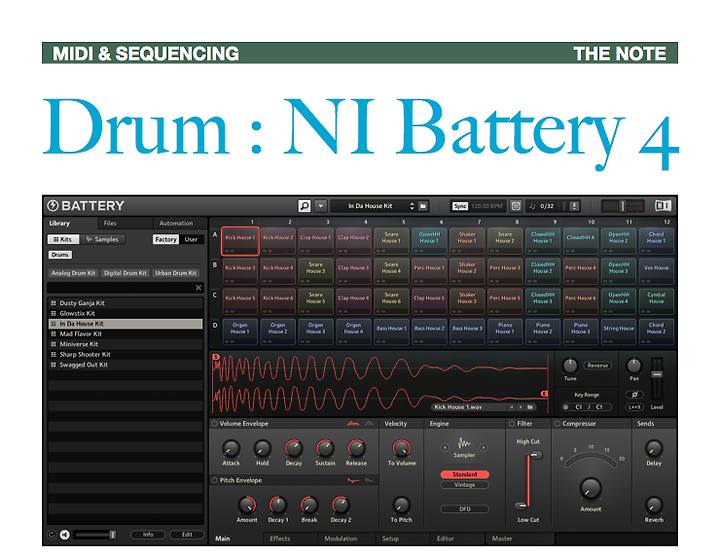Toggle the User content filter
Image resolution: width=720 pixels, height=558 pixels.
[x=191, y=239]
